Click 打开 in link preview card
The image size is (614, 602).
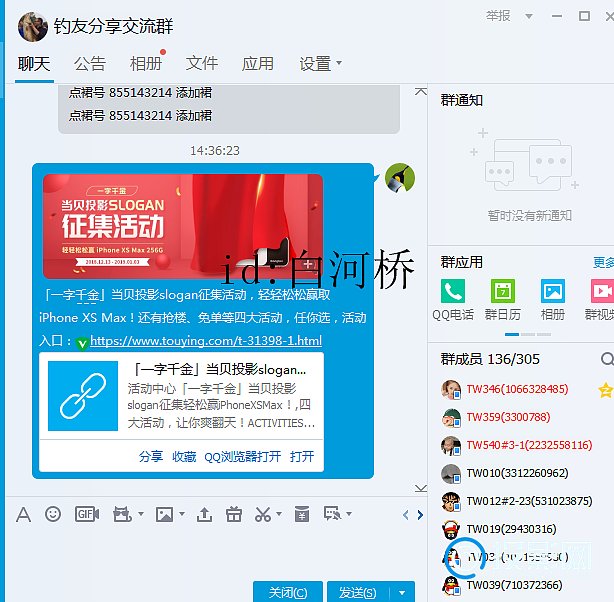pos(302,456)
